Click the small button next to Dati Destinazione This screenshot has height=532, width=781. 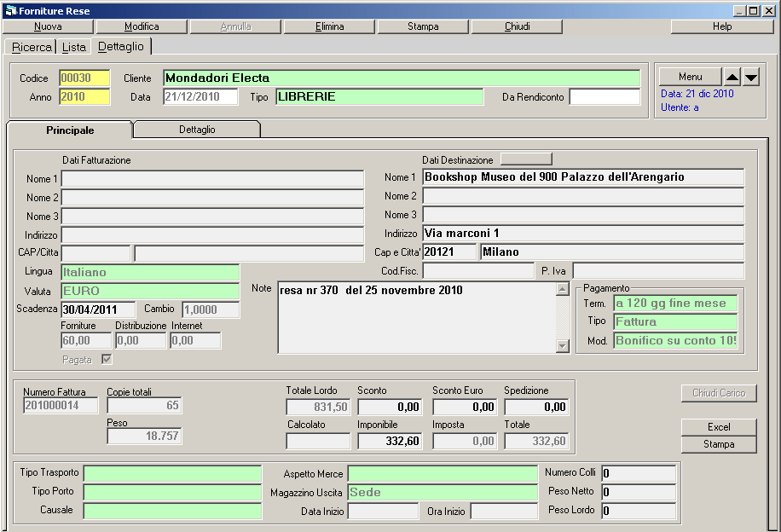[526, 159]
